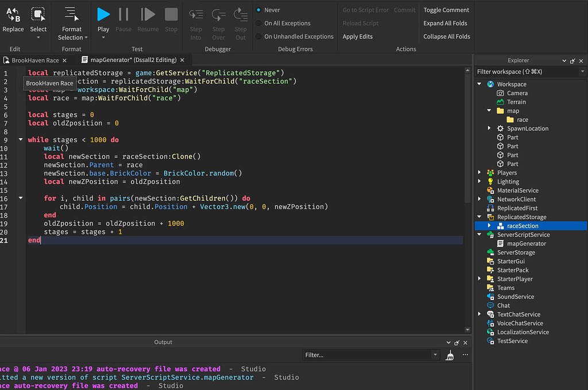
Task: Click the Toggle Comment button
Action: (x=446, y=9)
